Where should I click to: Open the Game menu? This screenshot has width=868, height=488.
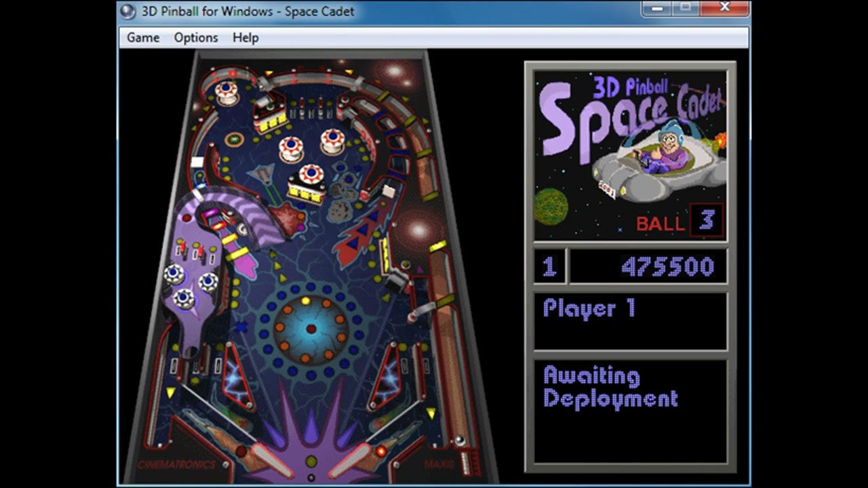143,38
